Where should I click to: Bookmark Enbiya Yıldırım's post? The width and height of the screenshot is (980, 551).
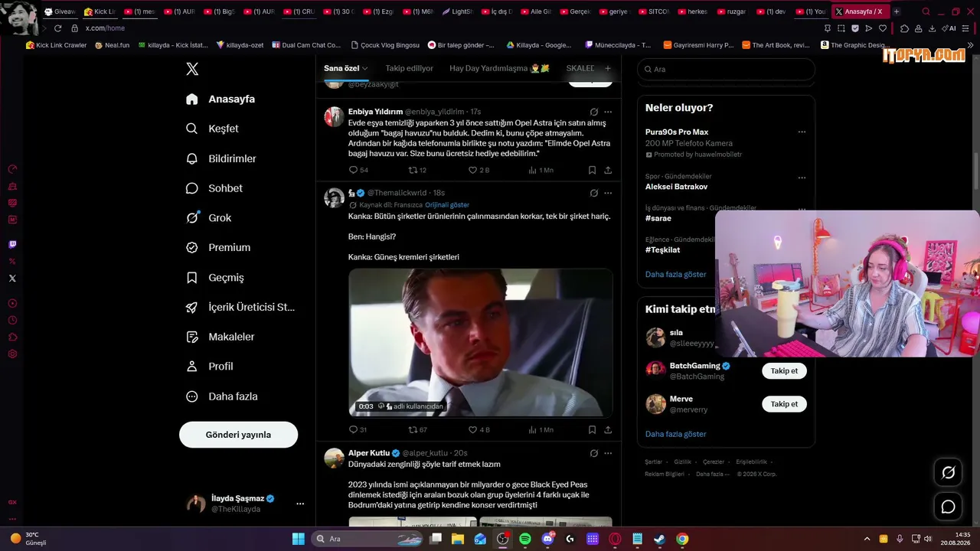pos(592,170)
